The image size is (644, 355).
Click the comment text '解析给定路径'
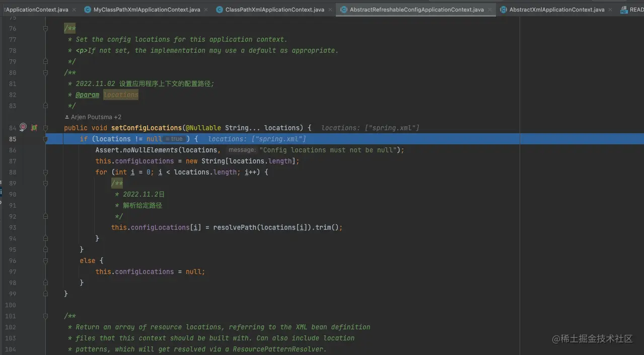(x=142, y=205)
